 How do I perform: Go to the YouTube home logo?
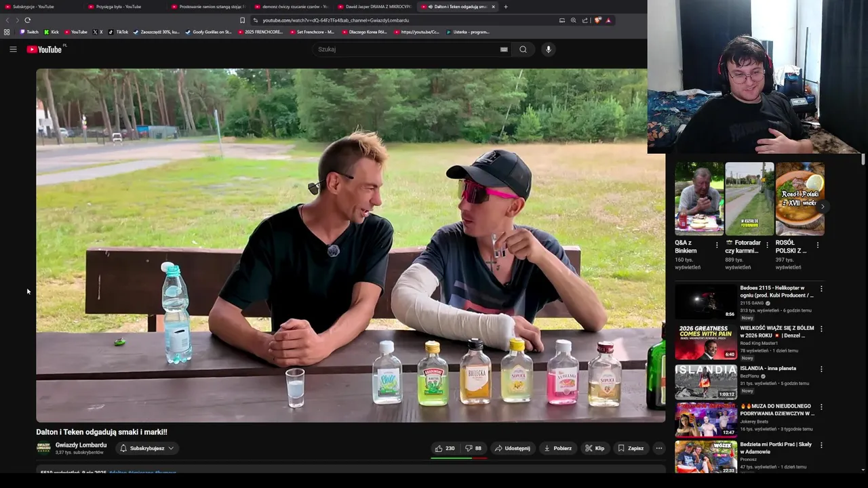(44, 49)
